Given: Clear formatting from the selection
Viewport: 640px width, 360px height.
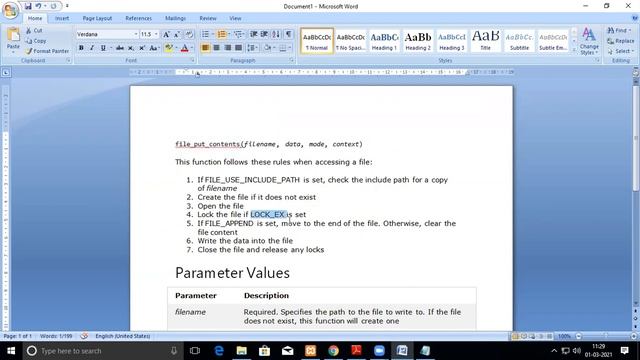Looking at the screenshot, I should 189,35.
